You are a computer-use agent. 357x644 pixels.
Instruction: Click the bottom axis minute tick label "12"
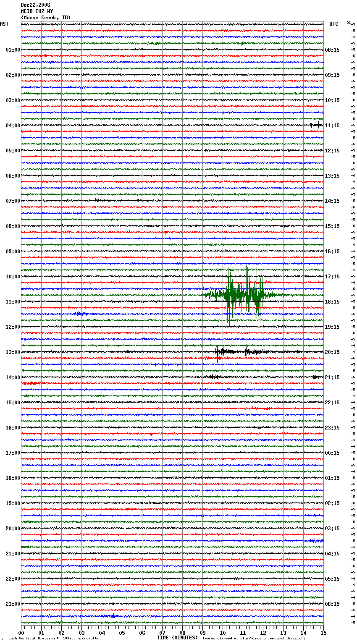coord(263,633)
